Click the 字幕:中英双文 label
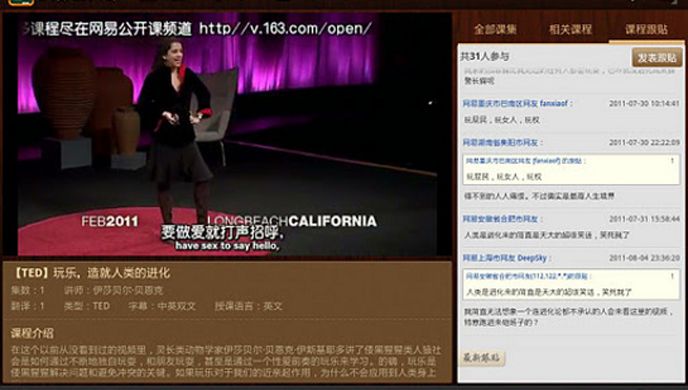The width and height of the screenshot is (688, 390). pos(162,306)
